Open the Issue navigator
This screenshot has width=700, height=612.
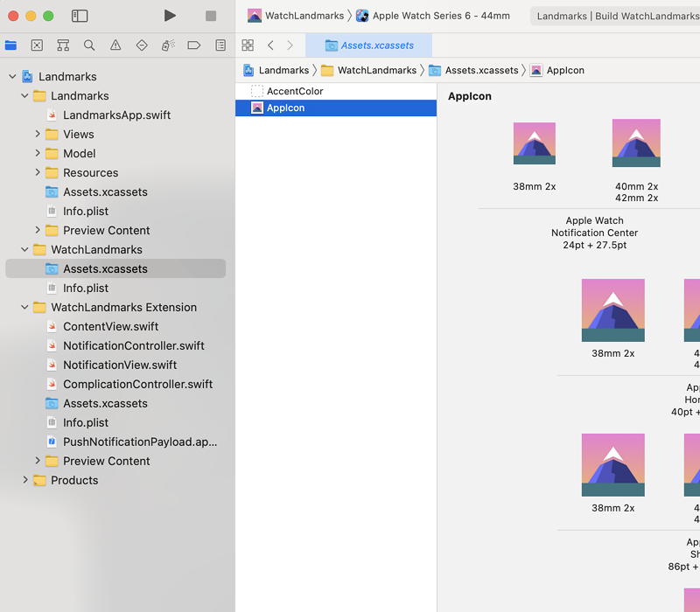115,45
